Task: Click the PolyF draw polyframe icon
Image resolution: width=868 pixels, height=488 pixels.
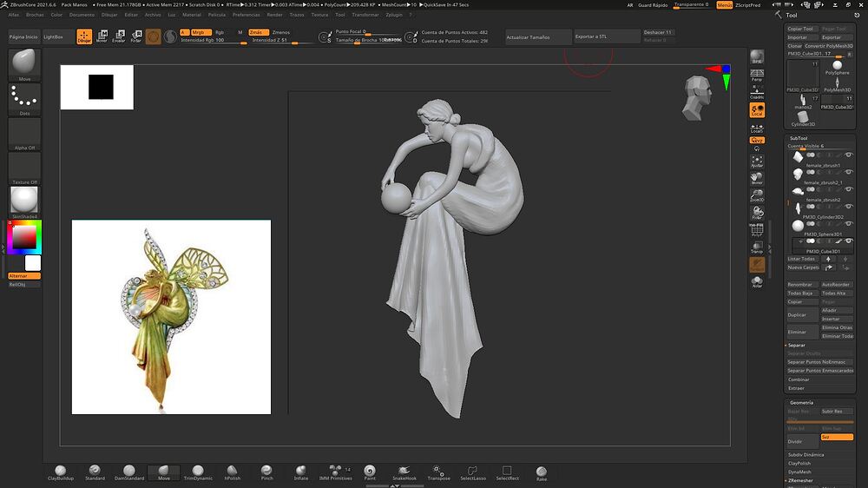Action: (x=757, y=230)
